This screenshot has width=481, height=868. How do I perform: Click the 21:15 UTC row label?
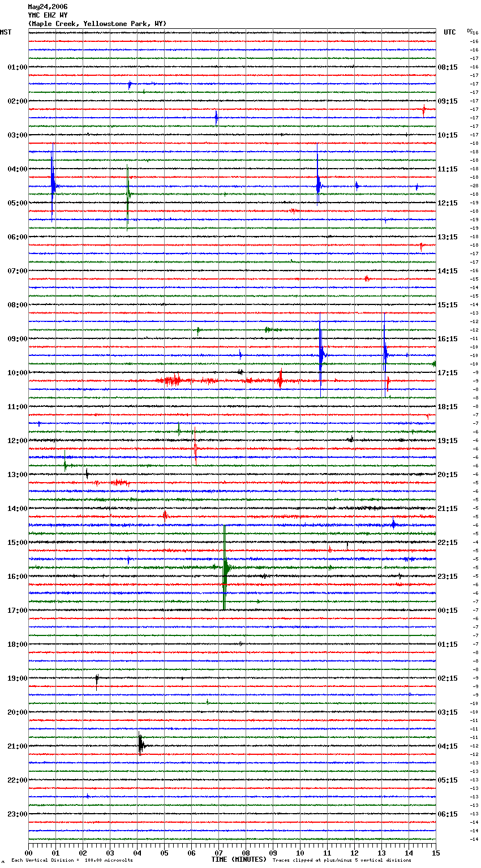[x=448, y=509]
